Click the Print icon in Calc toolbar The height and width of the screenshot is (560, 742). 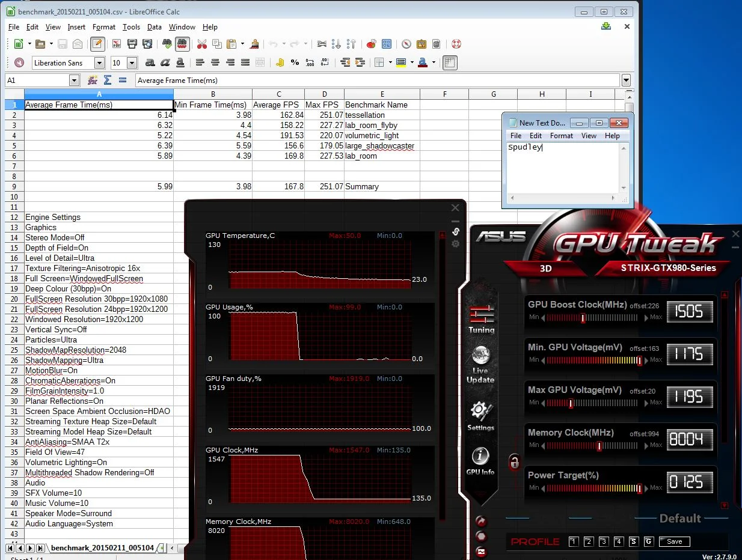(132, 44)
